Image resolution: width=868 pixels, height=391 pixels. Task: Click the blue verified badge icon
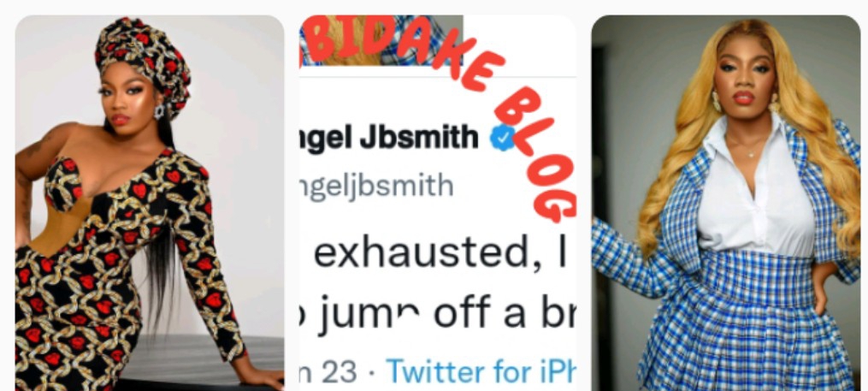coord(503,138)
